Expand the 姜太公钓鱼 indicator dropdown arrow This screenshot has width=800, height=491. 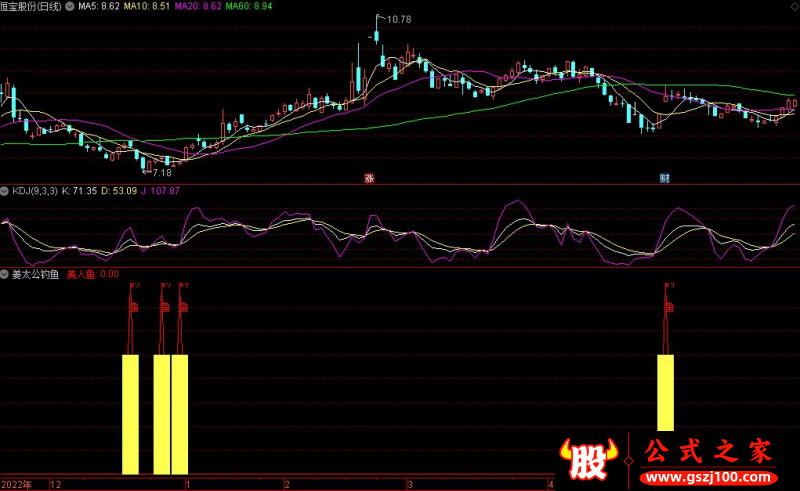5,273
